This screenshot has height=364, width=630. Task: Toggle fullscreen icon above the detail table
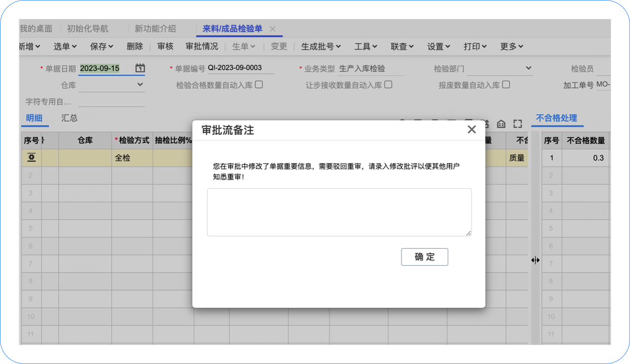point(518,124)
